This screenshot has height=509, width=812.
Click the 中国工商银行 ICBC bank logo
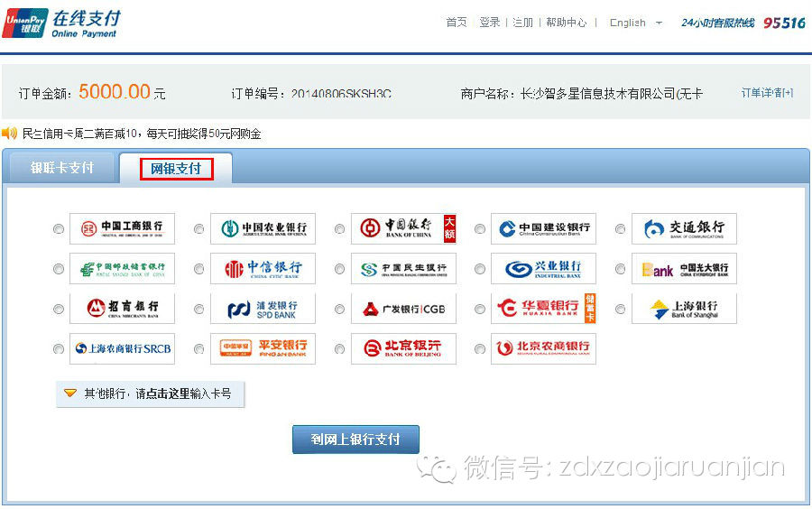coord(122,228)
